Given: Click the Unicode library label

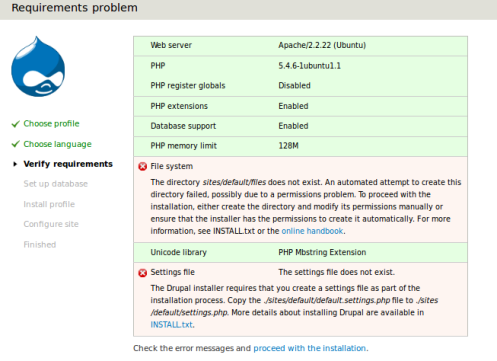Looking at the screenshot, I should 178,252.
